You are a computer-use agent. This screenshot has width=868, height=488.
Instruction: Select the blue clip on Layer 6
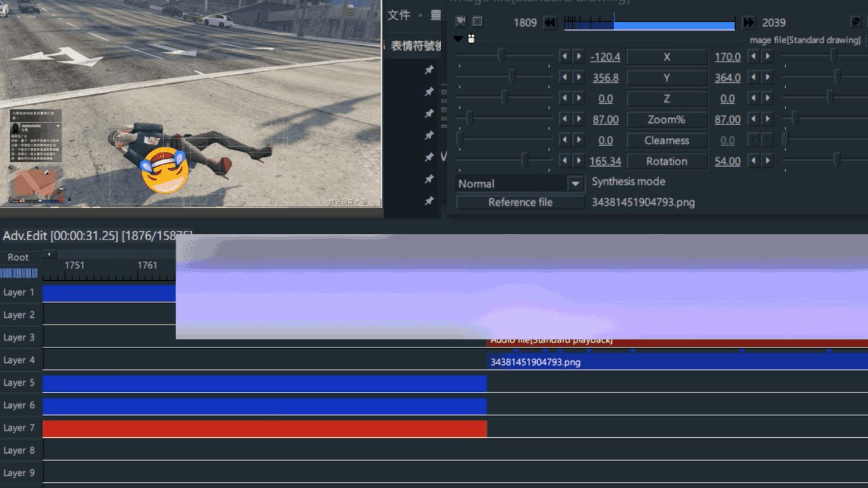264,406
